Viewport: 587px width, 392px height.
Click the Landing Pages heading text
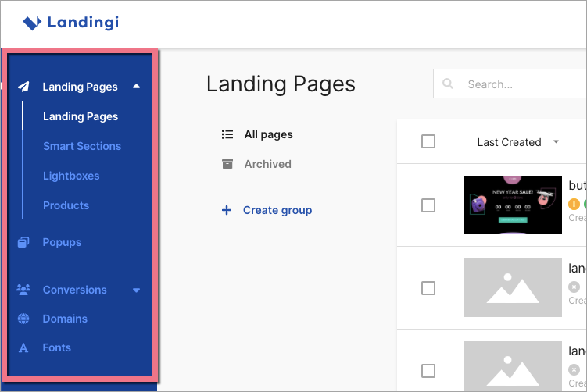click(281, 84)
